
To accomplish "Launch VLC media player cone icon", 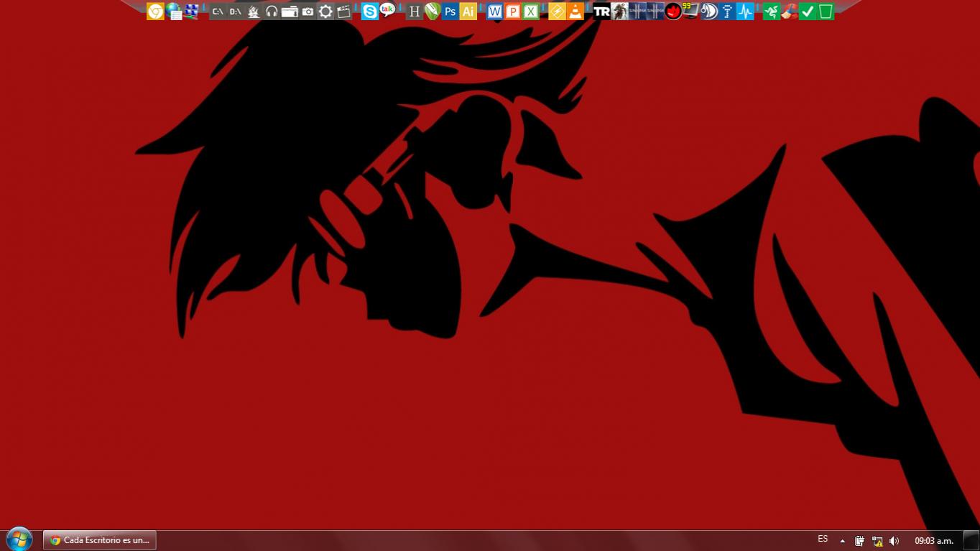I will (575, 11).
